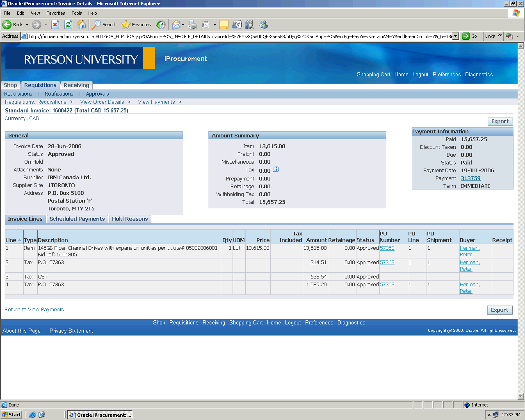Open the Mail button dropdown arrow
This screenshot has height=420, width=525.
(x=183, y=25)
